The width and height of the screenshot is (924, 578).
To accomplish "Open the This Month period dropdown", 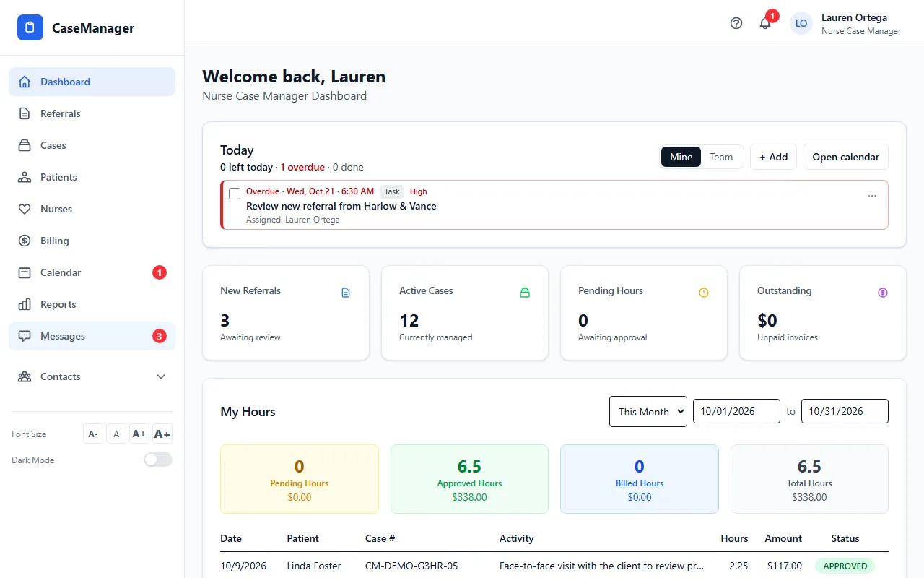I will tap(648, 411).
